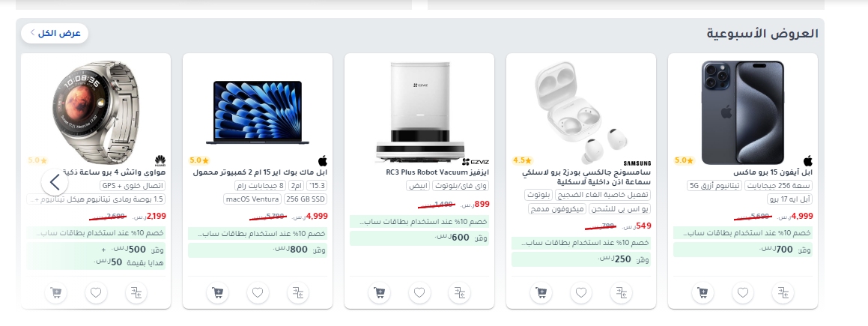This screenshot has height=326, width=868.
Task: Open the Samsung Galaxy Buds2 Pro earbuds image
Action: (x=581, y=112)
